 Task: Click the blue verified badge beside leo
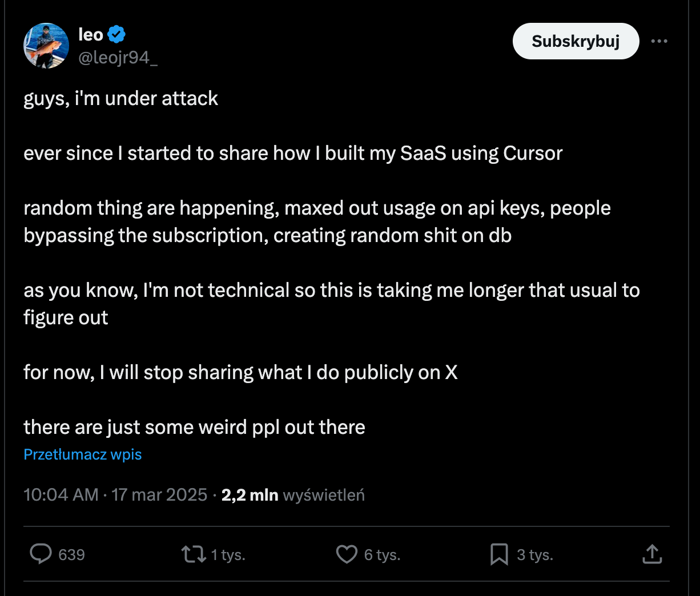pyautogui.click(x=116, y=35)
